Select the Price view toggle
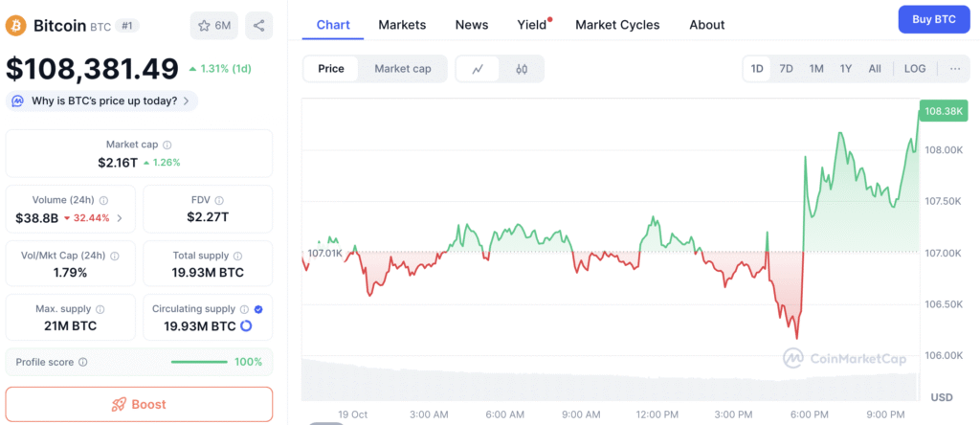This screenshot has width=980, height=425. tap(331, 69)
